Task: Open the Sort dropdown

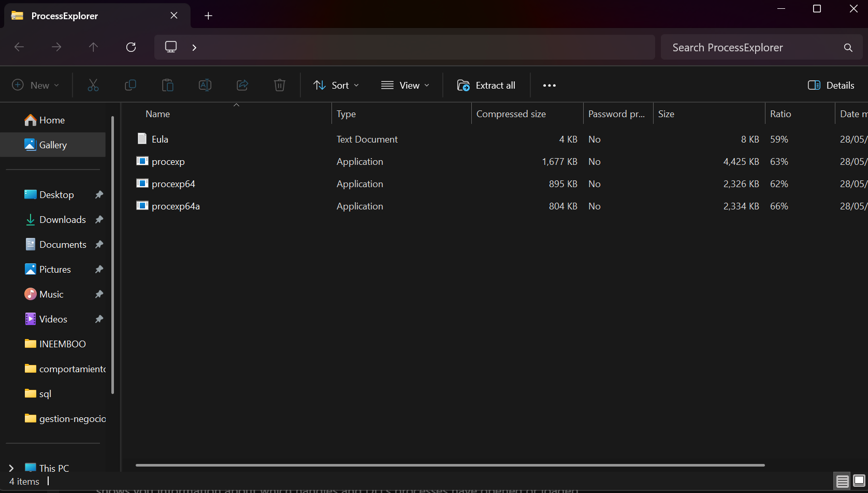Action: pyautogui.click(x=336, y=85)
